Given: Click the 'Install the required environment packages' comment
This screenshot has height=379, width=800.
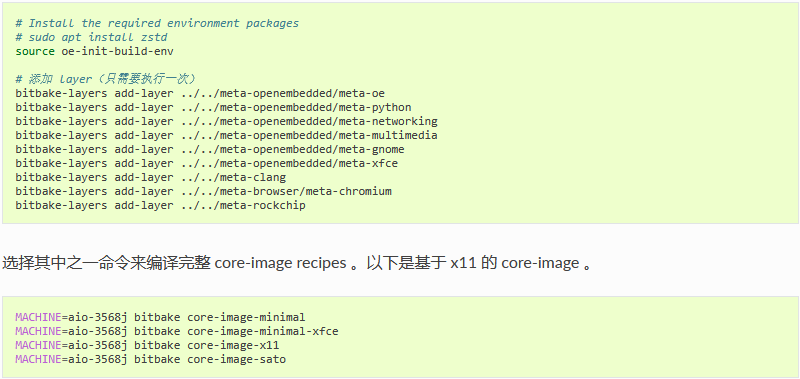Looking at the screenshot, I should [157, 23].
